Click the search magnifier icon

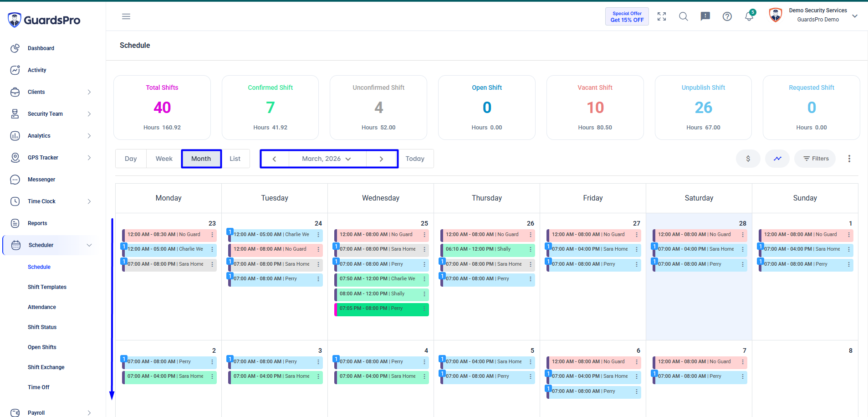(x=683, y=16)
